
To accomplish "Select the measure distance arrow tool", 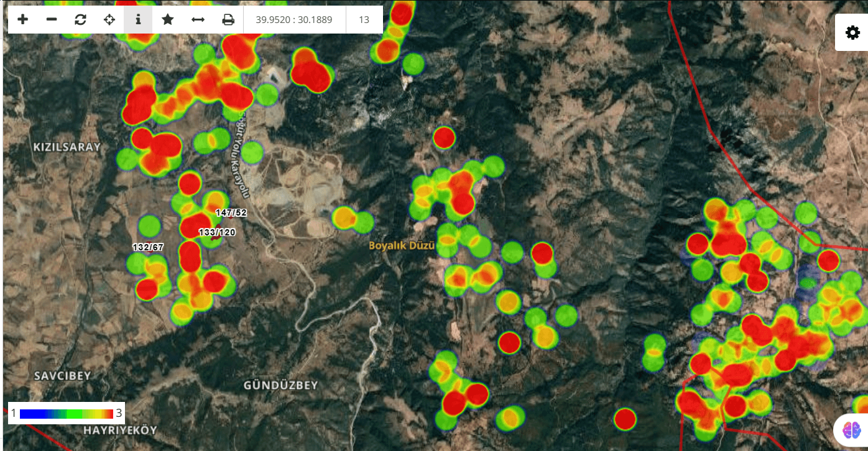I will click(198, 20).
